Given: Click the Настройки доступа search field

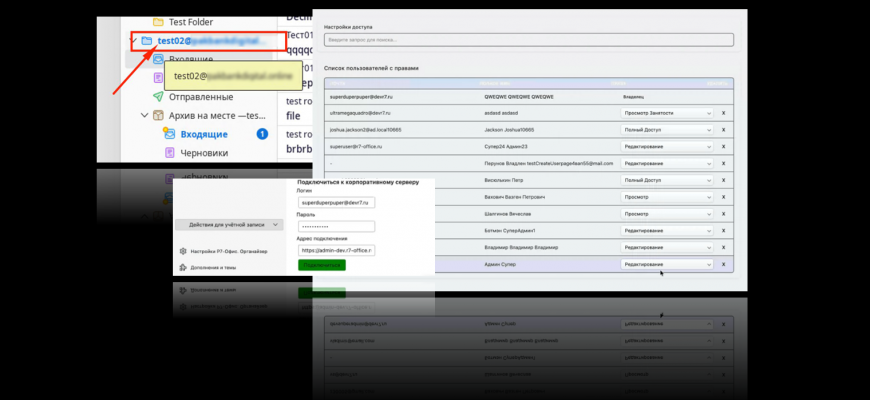Looking at the screenshot, I should 528,40.
